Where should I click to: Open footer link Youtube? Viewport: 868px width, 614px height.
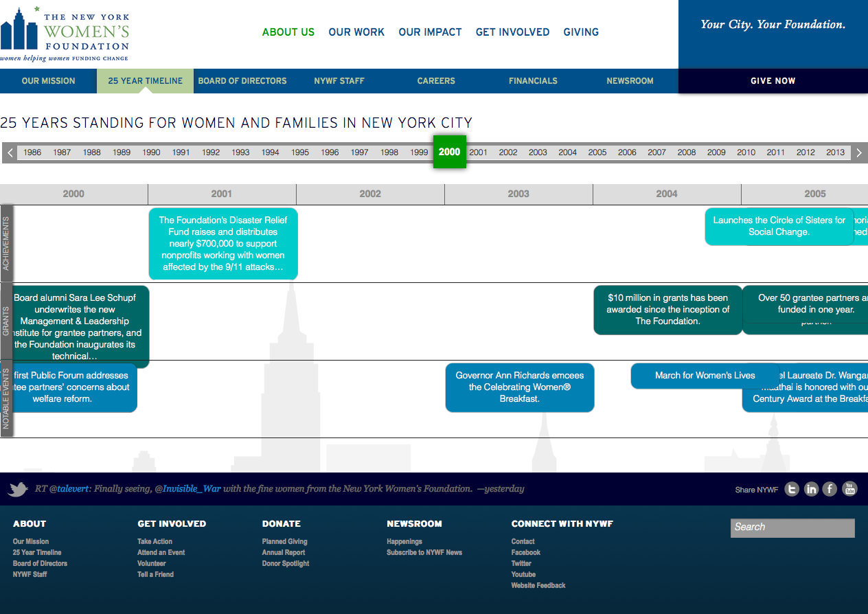click(523, 574)
